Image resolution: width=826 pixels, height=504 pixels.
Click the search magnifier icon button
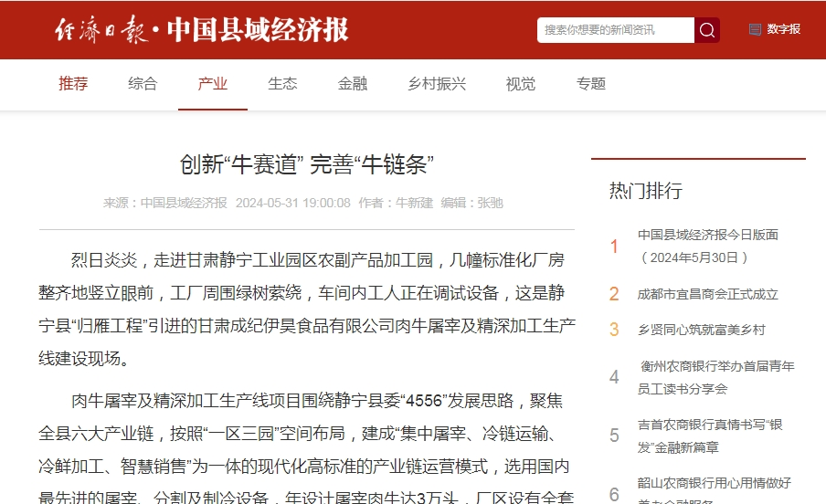click(x=707, y=30)
